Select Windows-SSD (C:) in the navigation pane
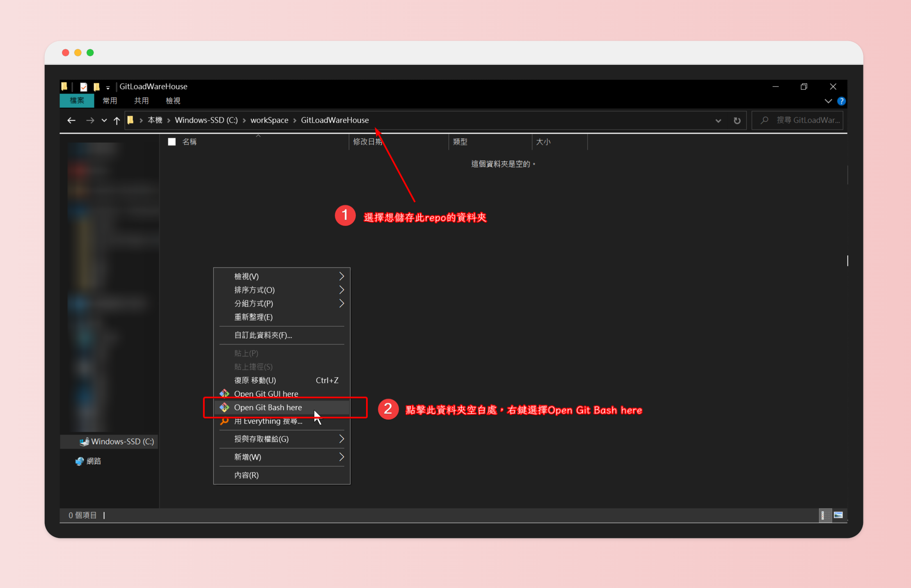 pos(109,442)
